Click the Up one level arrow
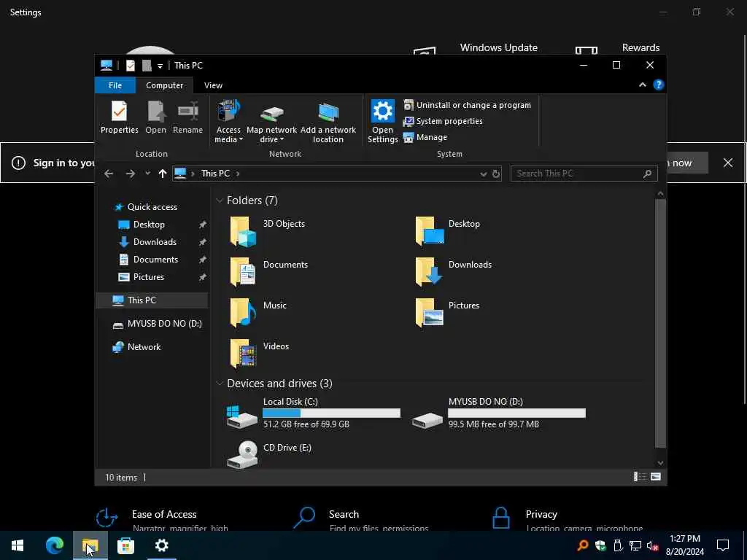 (x=163, y=174)
